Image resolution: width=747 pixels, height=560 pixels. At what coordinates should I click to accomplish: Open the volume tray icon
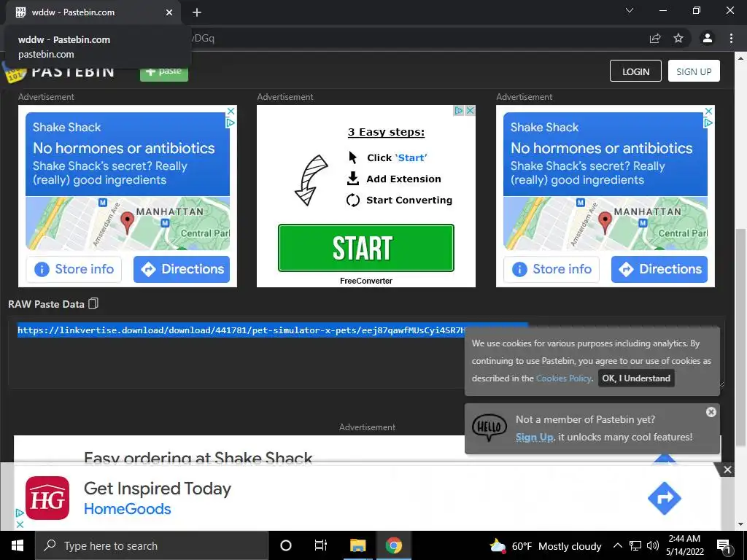pos(653,545)
